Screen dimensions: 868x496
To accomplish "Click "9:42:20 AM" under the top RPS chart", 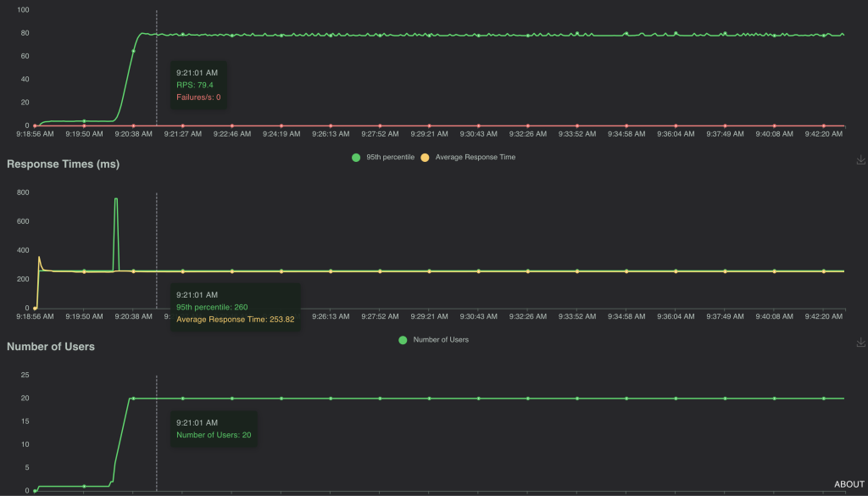I will tap(824, 134).
